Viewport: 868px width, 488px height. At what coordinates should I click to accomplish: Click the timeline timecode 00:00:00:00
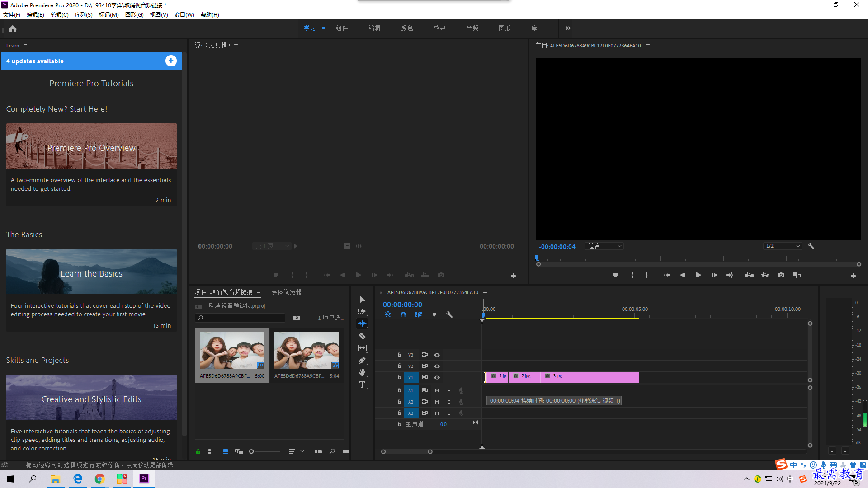[402, 305]
